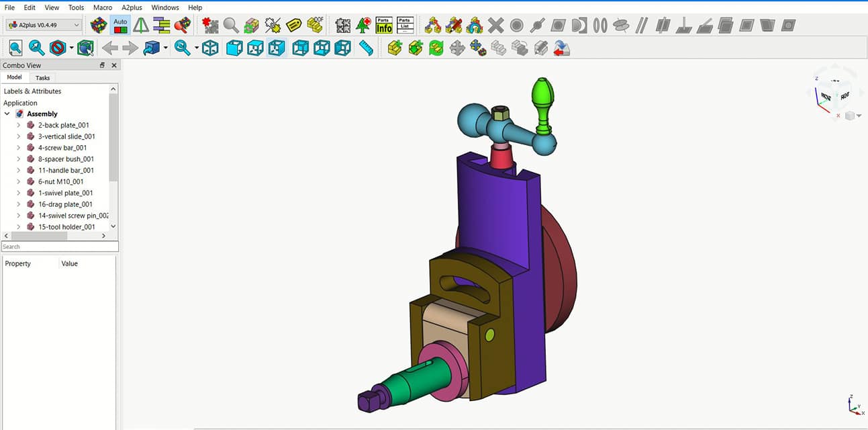Open the A2plus menu
The image size is (868, 430).
click(x=132, y=7)
